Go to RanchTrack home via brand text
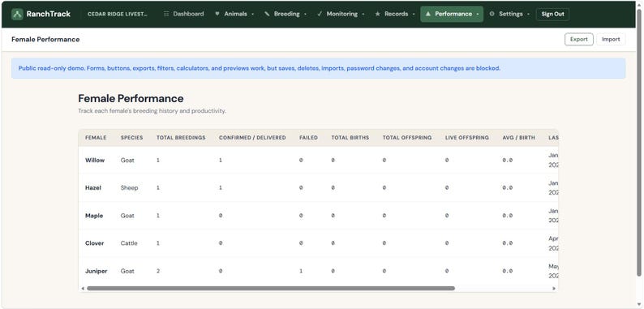The image size is (644, 309). [49, 14]
